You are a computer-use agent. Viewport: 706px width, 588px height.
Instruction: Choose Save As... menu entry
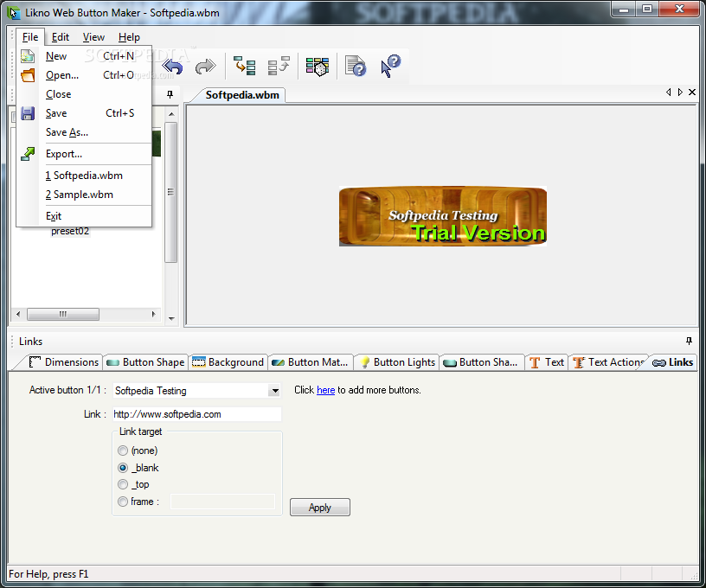(x=84, y=132)
